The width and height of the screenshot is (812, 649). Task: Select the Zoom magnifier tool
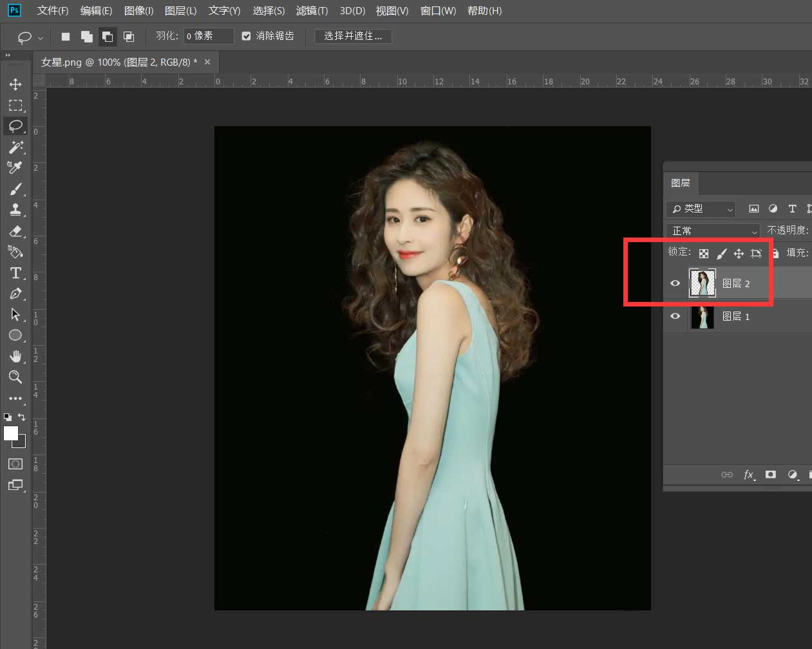coord(15,377)
